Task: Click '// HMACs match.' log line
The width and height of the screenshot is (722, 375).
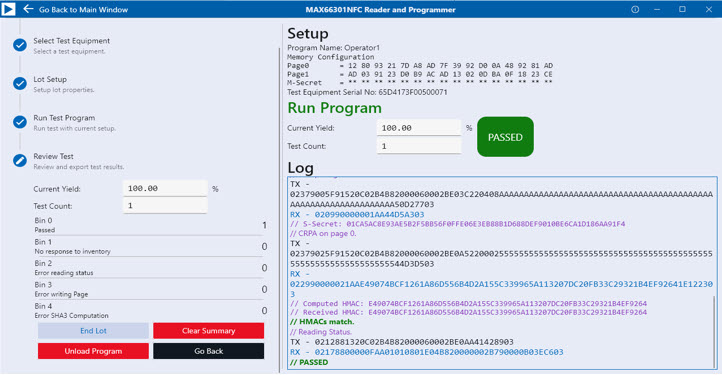Action: (322, 322)
